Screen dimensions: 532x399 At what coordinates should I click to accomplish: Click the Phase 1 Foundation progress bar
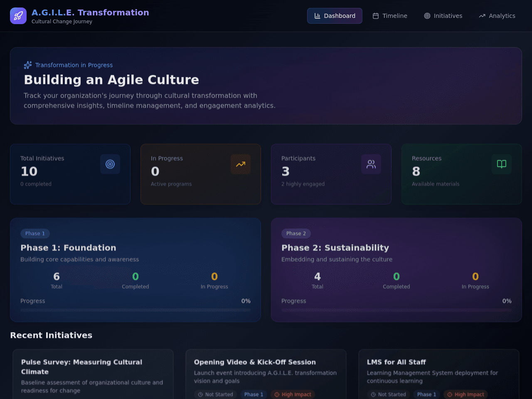pyautogui.click(x=135, y=310)
